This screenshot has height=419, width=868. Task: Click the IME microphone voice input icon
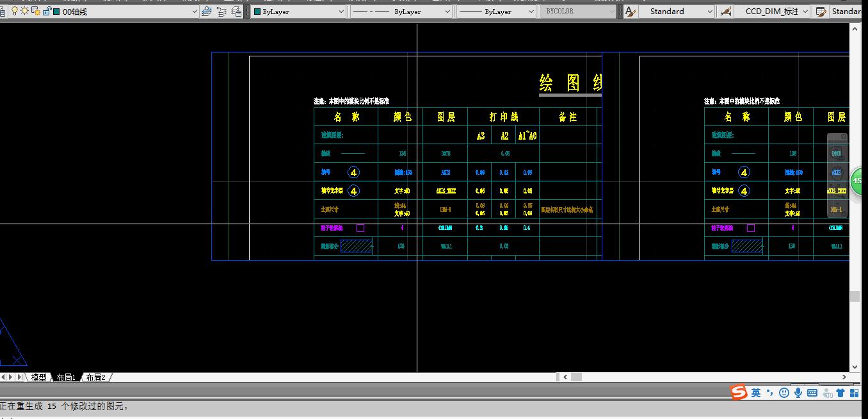pyautogui.click(x=798, y=393)
